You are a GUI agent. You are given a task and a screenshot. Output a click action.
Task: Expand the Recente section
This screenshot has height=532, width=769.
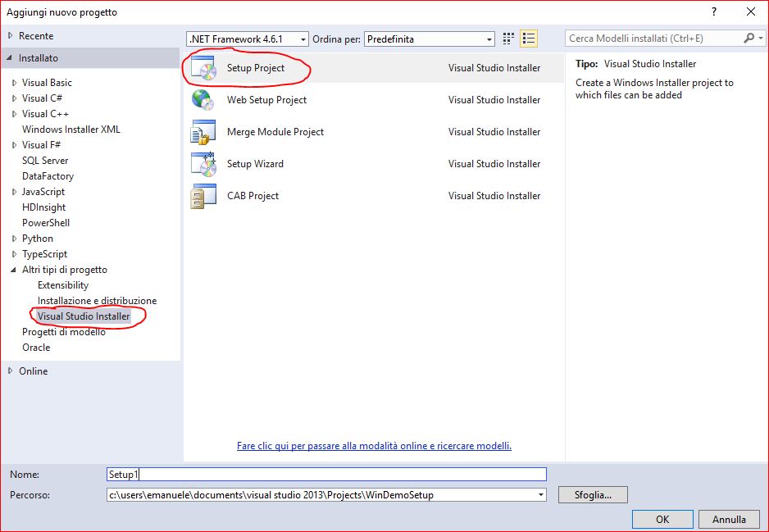click(x=11, y=36)
